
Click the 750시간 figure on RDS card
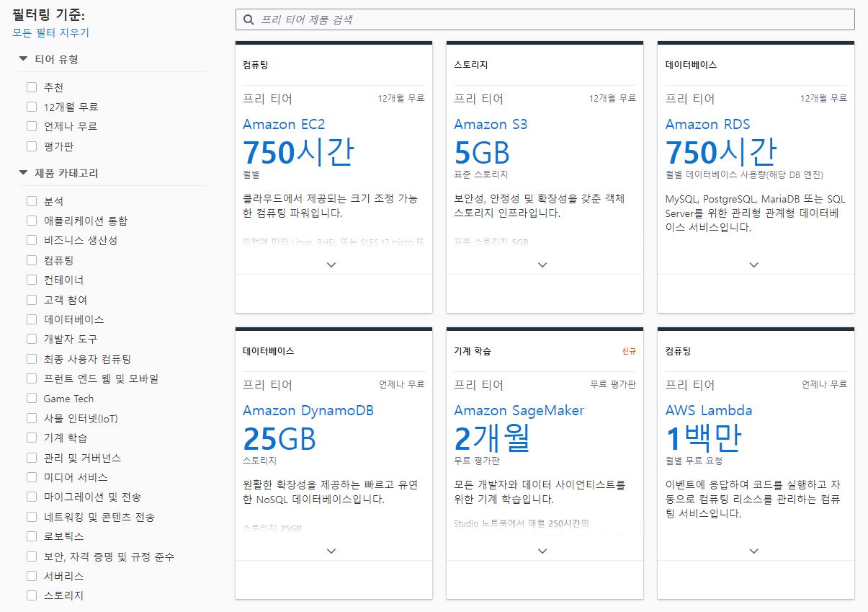[x=721, y=151]
